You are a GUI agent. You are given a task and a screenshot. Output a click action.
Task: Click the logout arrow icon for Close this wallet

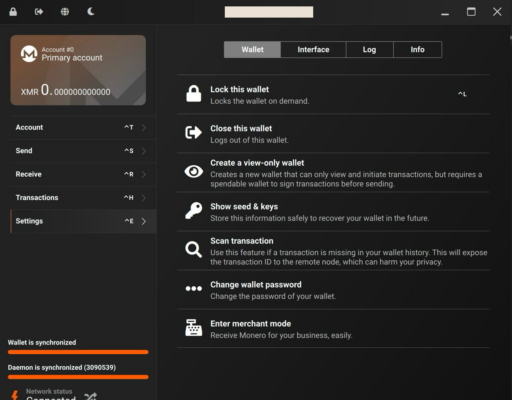click(x=193, y=132)
